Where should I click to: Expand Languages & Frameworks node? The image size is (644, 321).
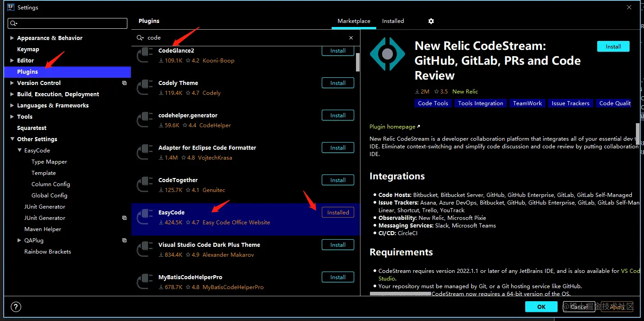pos(12,106)
